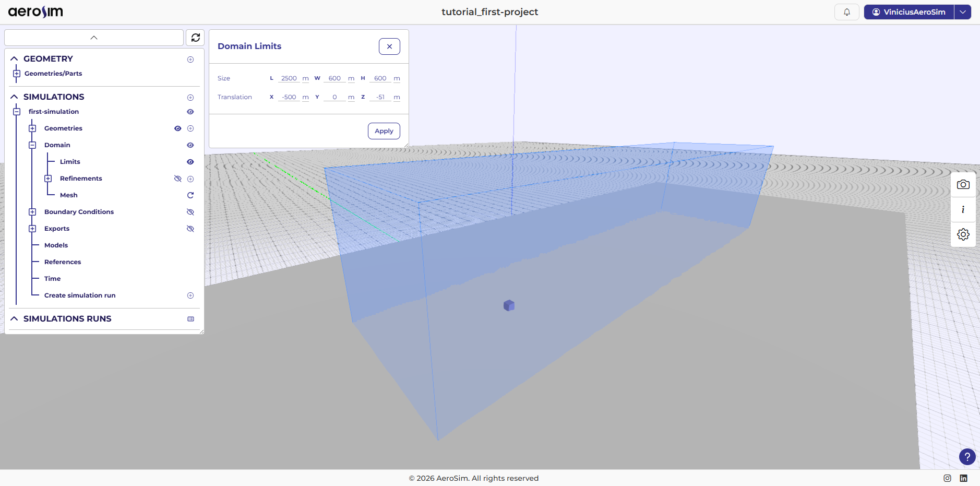
Task: Take a screenshot with the camera icon
Action: [963, 184]
